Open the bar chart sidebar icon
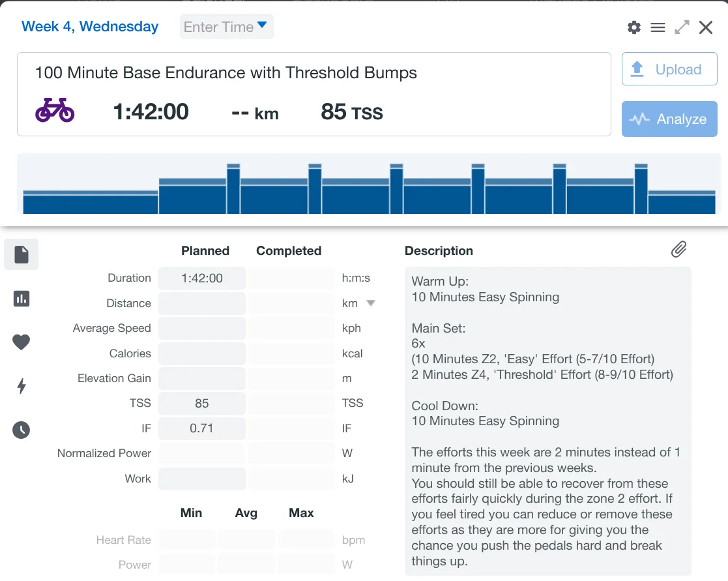Viewport: 728px width, 581px height. [x=22, y=299]
